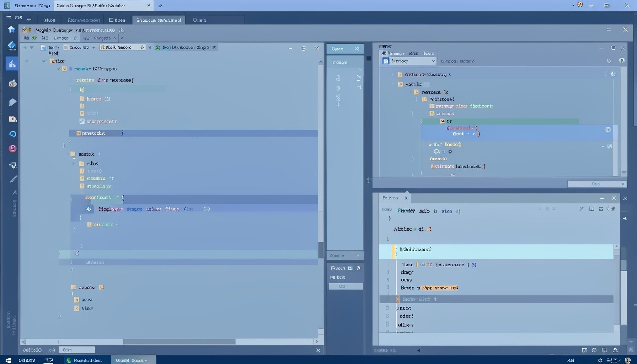Toggle the checkbox next to 'snongenenett'
Viewport: 637px width, 364px height.
82,121
